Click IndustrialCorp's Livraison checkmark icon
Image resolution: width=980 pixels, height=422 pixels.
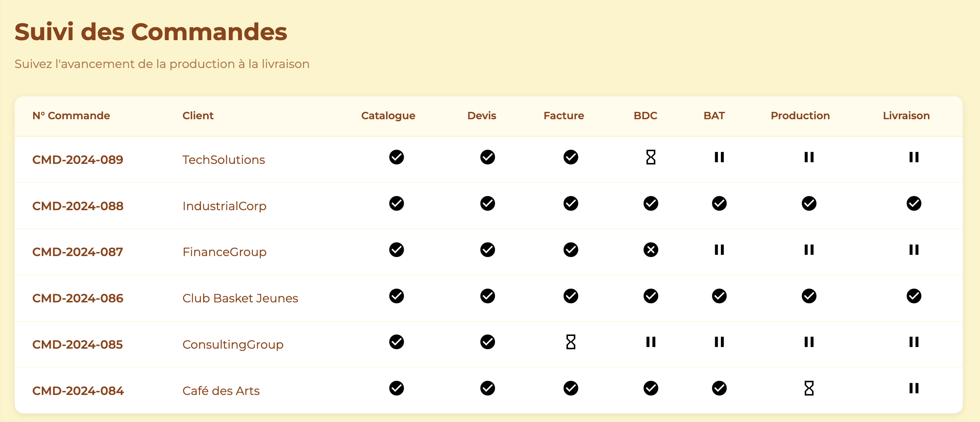point(914,204)
